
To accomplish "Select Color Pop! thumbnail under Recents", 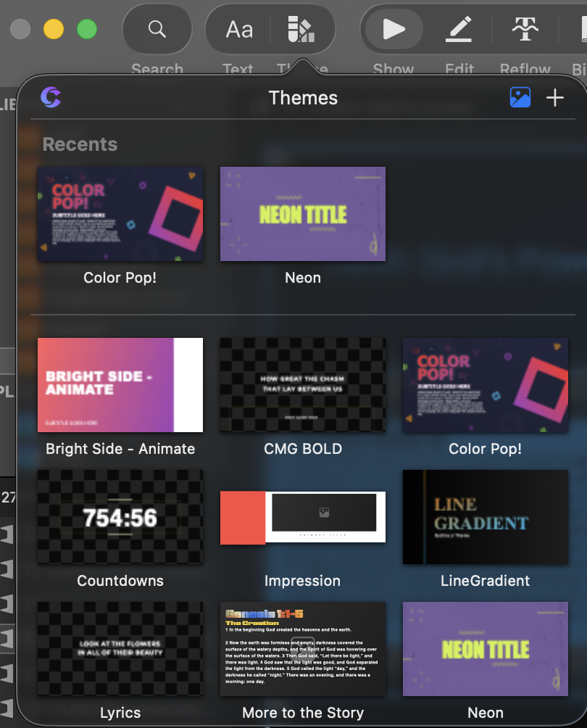I will [120, 214].
